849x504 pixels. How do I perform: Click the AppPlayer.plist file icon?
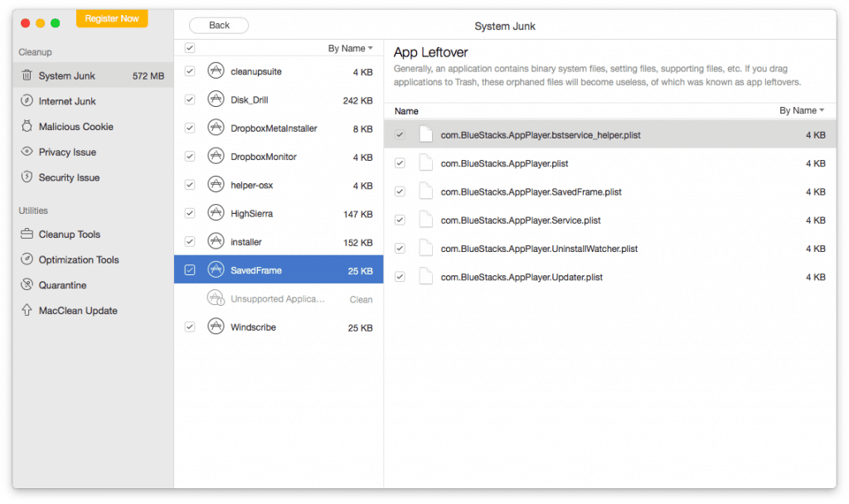[426, 162]
